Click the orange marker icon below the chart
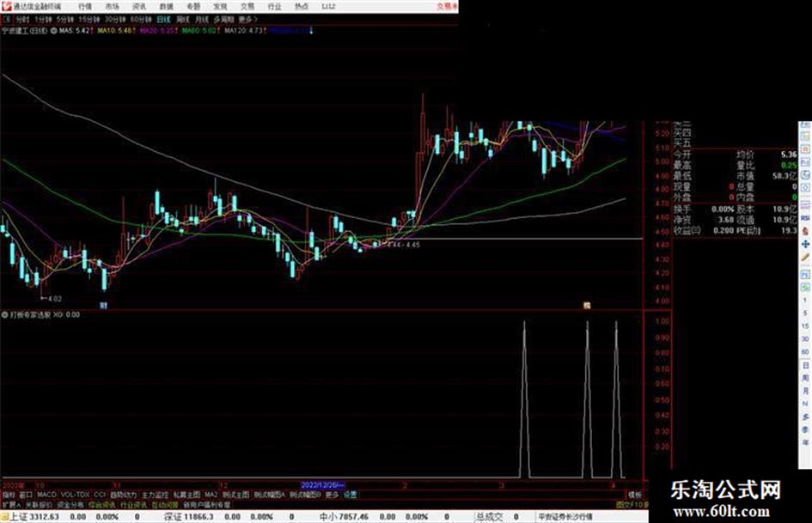This screenshot has height=523, width=812. click(587, 306)
